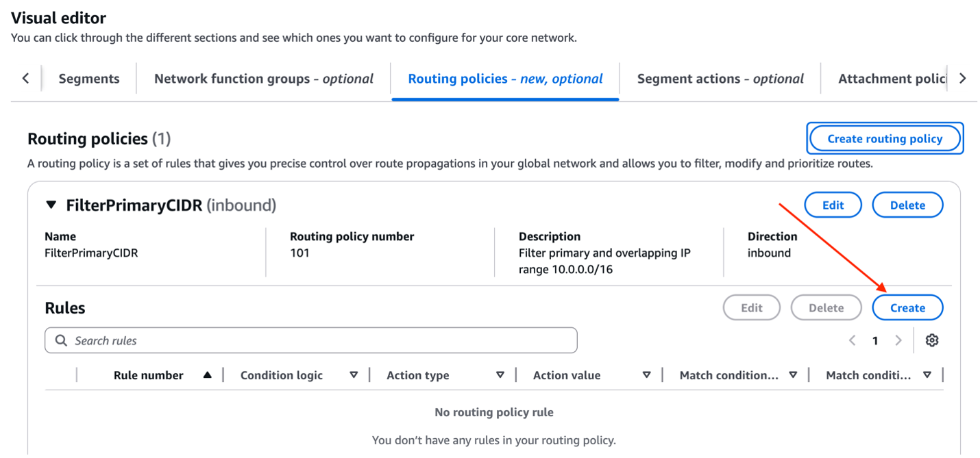Edit the FilterPrimaryCIDR policy
The image size is (980, 458).
tap(833, 204)
